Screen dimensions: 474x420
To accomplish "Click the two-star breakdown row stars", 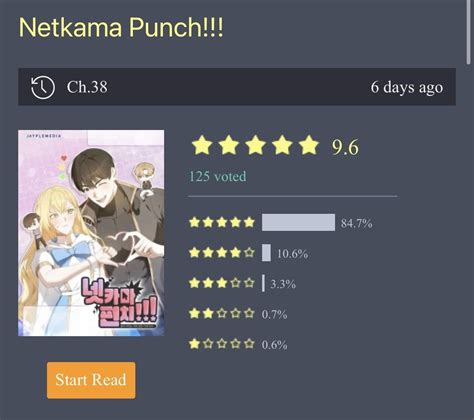I will click(222, 313).
